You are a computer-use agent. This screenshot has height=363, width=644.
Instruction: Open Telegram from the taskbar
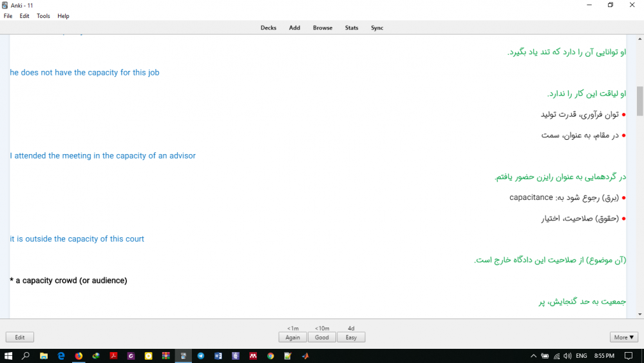[x=201, y=356]
